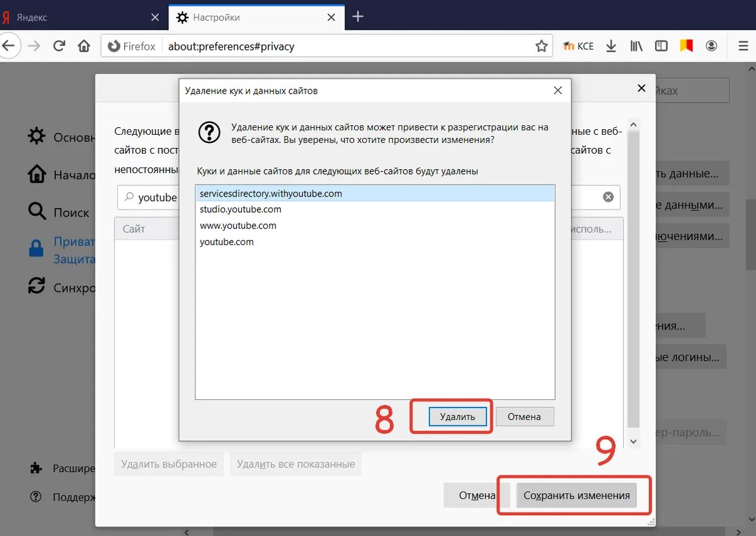Select studio.youtube.com in the list

(x=375, y=209)
